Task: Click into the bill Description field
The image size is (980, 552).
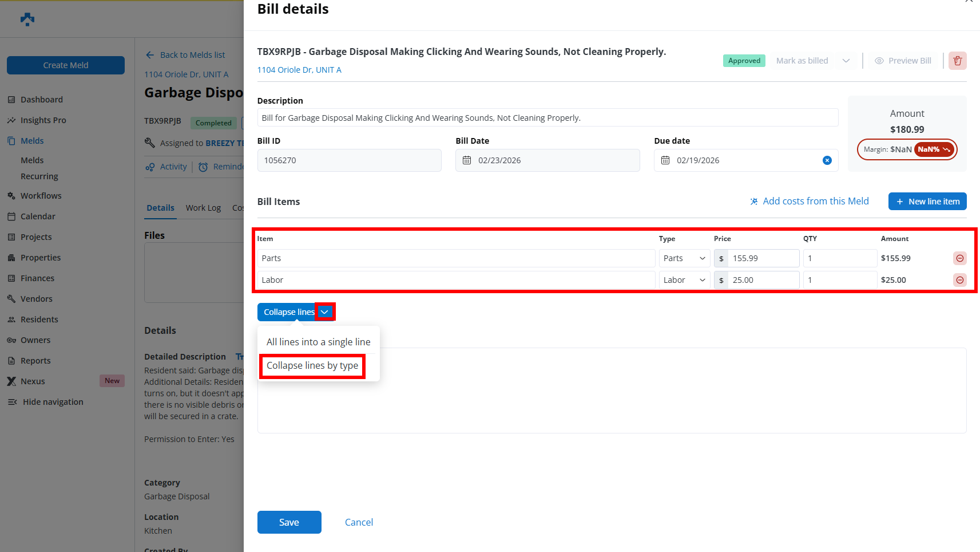Action: pos(547,118)
